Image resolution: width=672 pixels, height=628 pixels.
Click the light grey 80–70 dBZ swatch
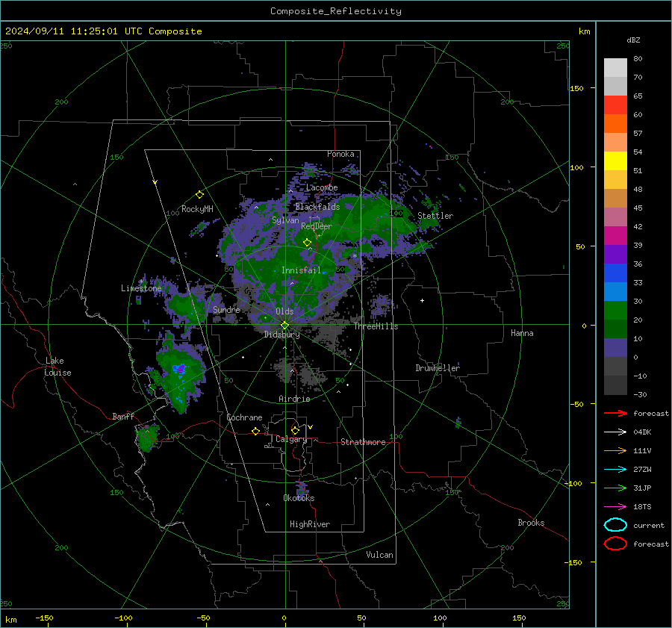pyautogui.click(x=615, y=68)
